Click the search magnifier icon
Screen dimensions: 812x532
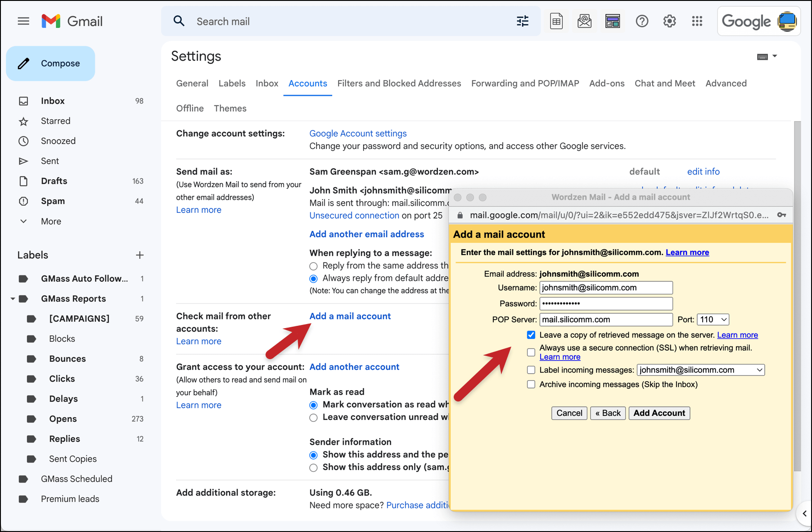point(179,21)
